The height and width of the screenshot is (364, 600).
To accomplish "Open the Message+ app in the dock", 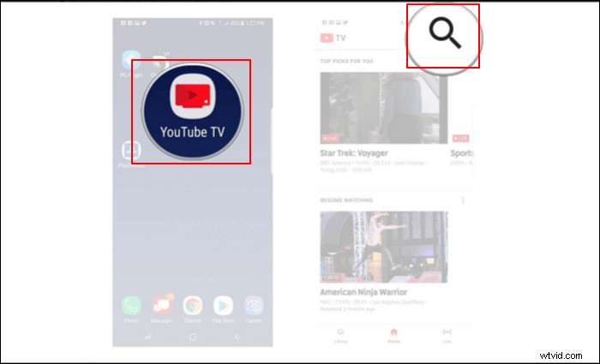I will [x=162, y=306].
